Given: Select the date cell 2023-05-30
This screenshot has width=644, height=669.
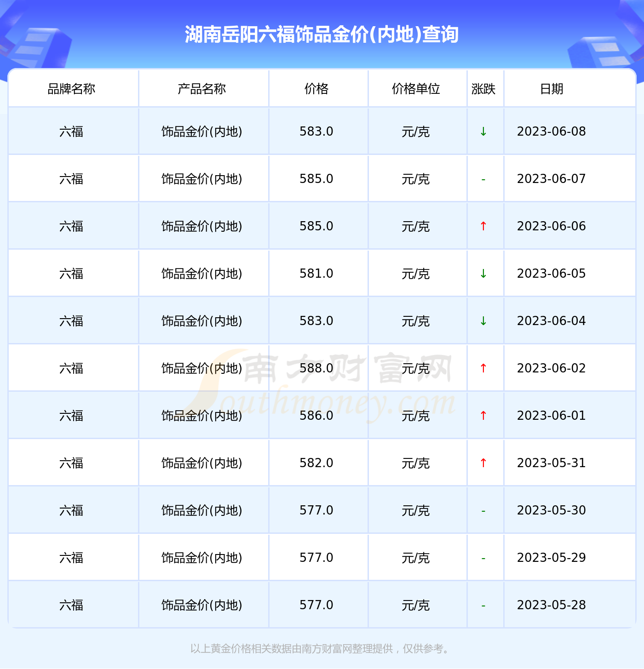Looking at the screenshot, I should click(x=552, y=510).
